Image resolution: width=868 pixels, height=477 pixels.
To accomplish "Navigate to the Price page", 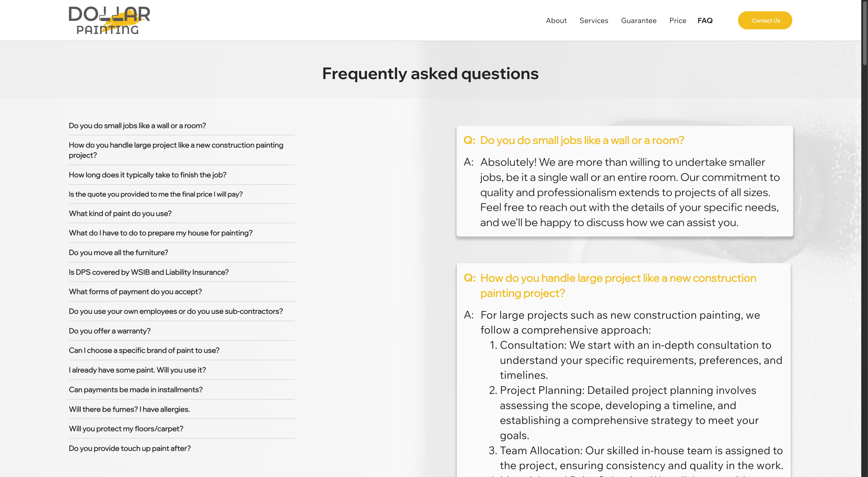I will pyautogui.click(x=678, y=21).
